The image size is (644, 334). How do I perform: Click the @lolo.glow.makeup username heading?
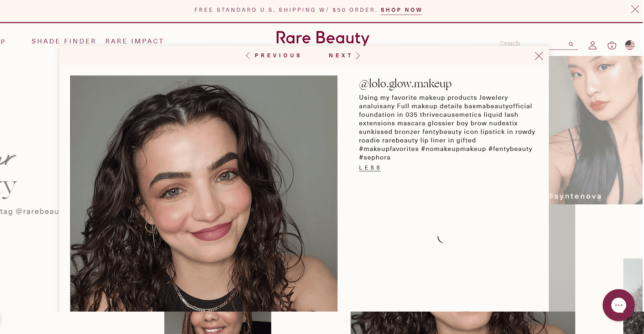click(x=405, y=84)
